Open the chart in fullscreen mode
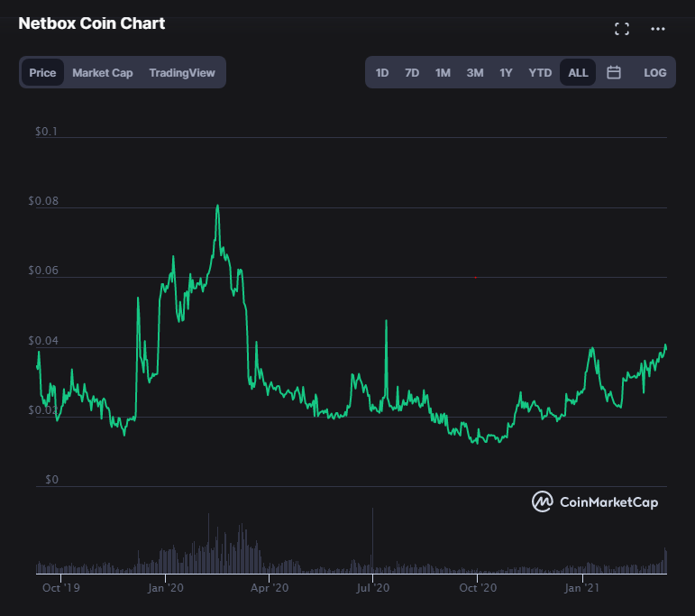Viewport: 695px width, 616px height. coord(622,29)
